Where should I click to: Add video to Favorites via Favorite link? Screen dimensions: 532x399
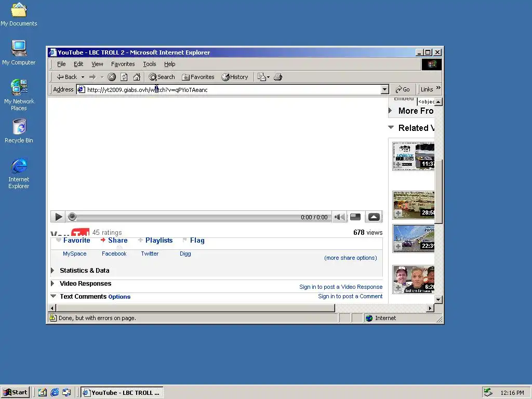[77, 240]
